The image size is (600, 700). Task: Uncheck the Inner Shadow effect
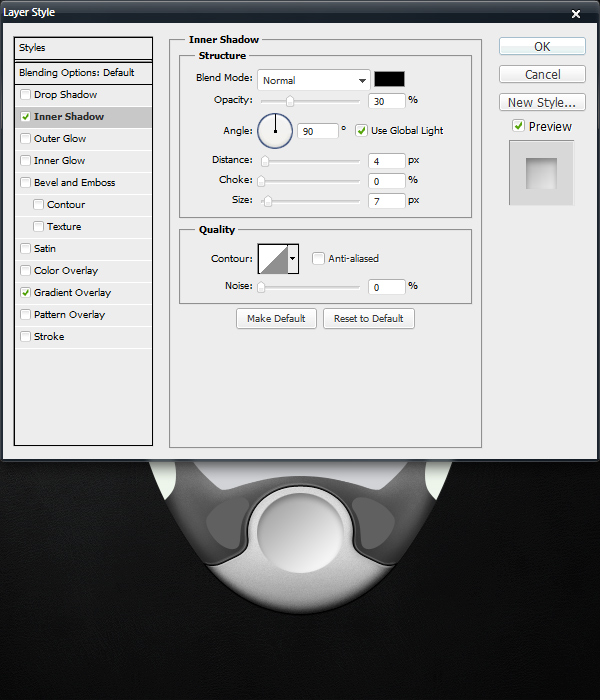(25, 117)
